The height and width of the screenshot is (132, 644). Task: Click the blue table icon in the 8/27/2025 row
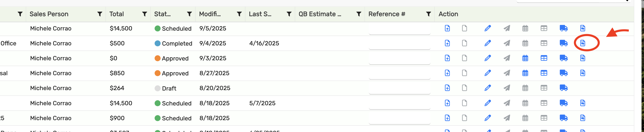click(x=544, y=73)
